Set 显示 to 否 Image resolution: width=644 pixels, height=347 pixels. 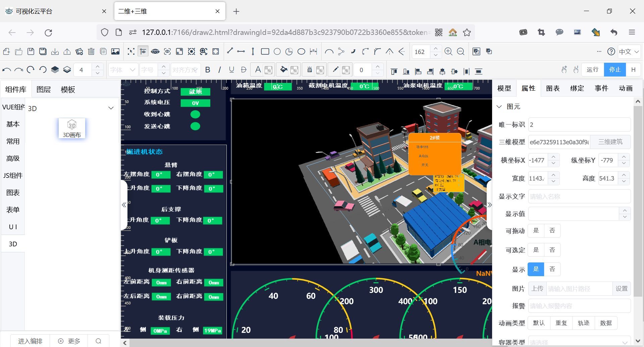click(552, 269)
